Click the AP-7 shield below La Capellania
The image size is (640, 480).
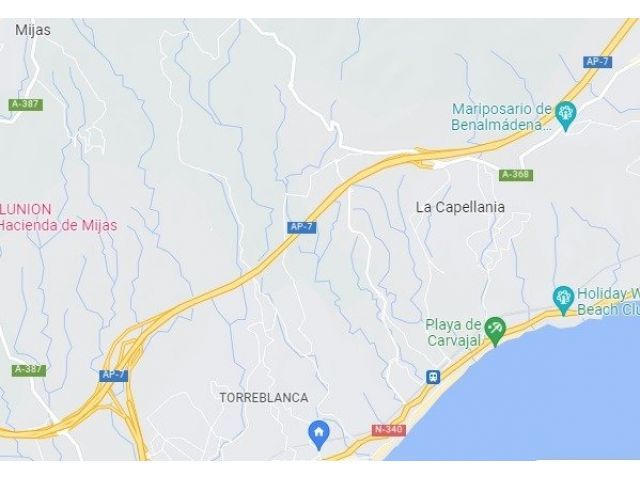(x=302, y=227)
